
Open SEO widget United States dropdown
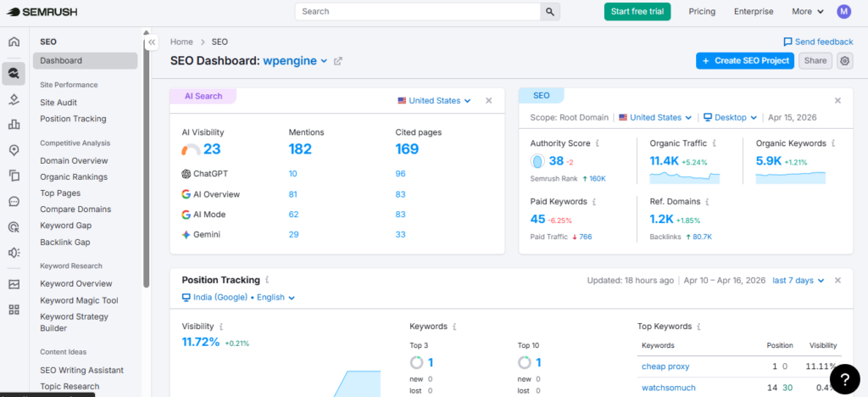click(655, 117)
